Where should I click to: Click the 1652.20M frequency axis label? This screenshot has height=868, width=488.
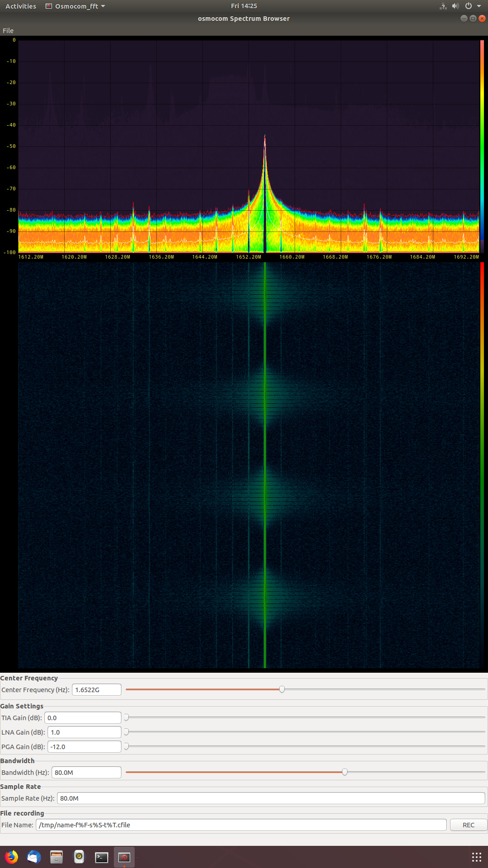pyautogui.click(x=249, y=257)
